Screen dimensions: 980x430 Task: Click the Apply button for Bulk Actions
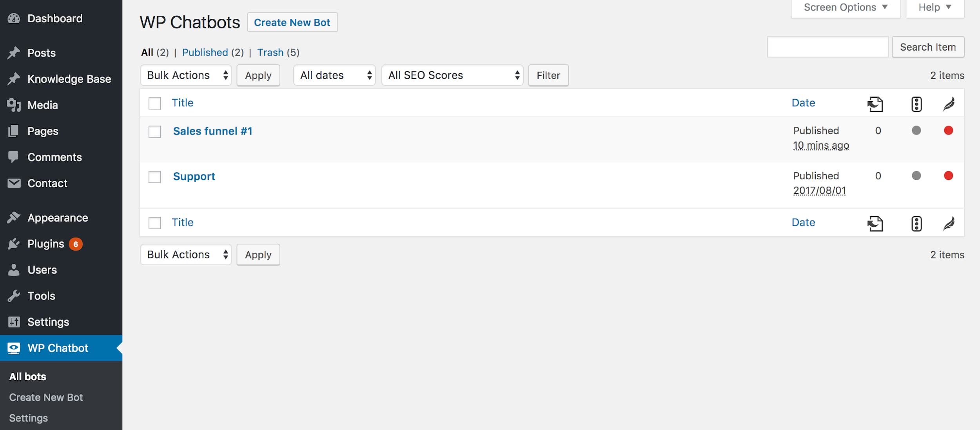[x=258, y=75]
